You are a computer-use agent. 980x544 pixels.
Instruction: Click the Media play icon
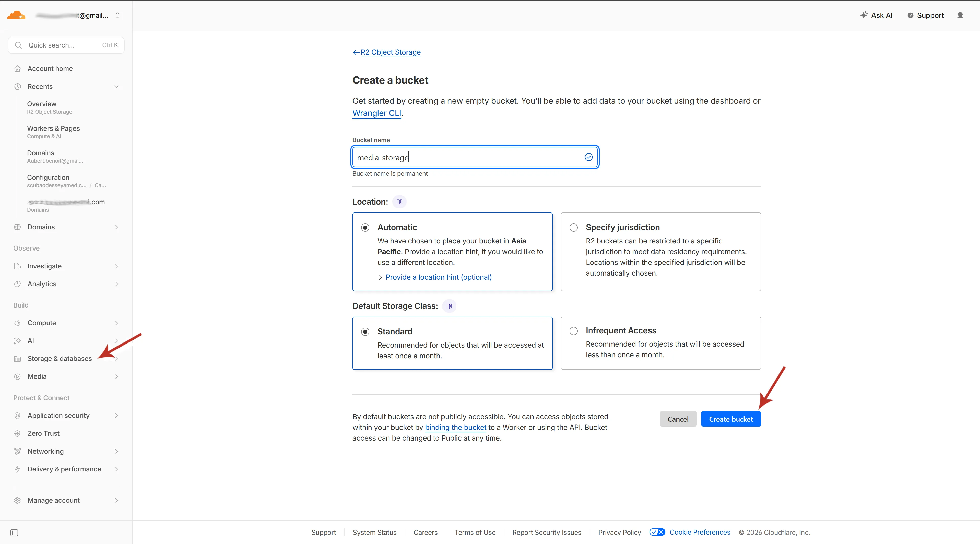point(18,376)
